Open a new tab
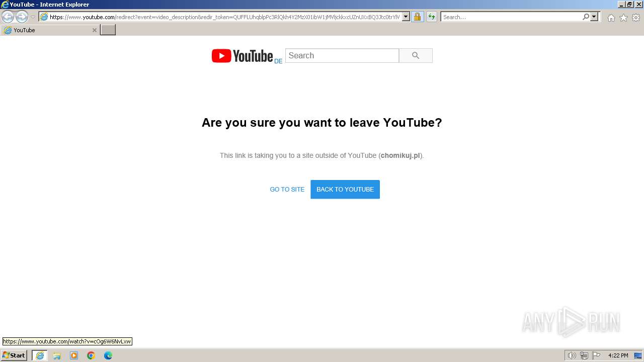This screenshot has width=644, height=362. [108, 30]
